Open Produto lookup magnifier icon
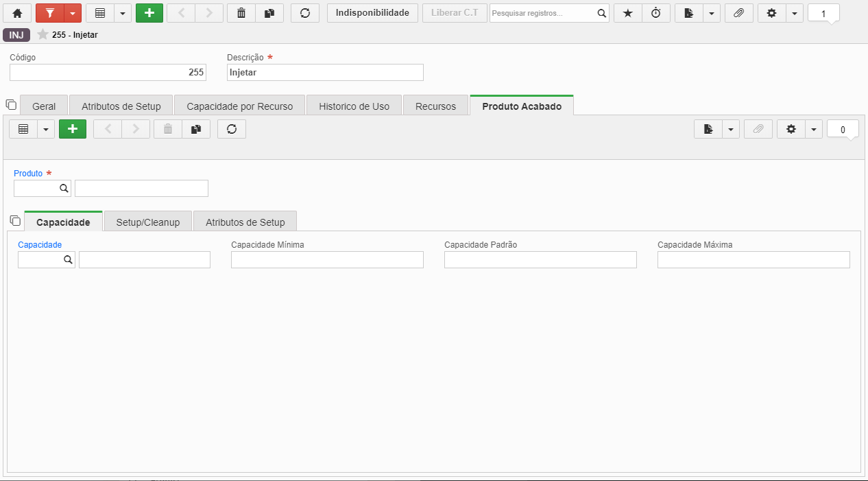Image resolution: width=868 pixels, height=481 pixels. (64, 188)
